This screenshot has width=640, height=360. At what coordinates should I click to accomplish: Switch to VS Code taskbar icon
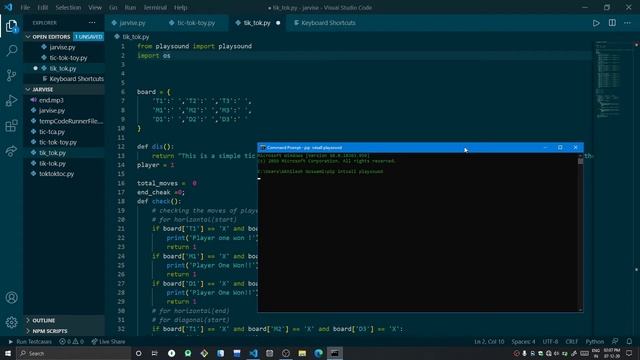pyautogui.click(x=253, y=353)
